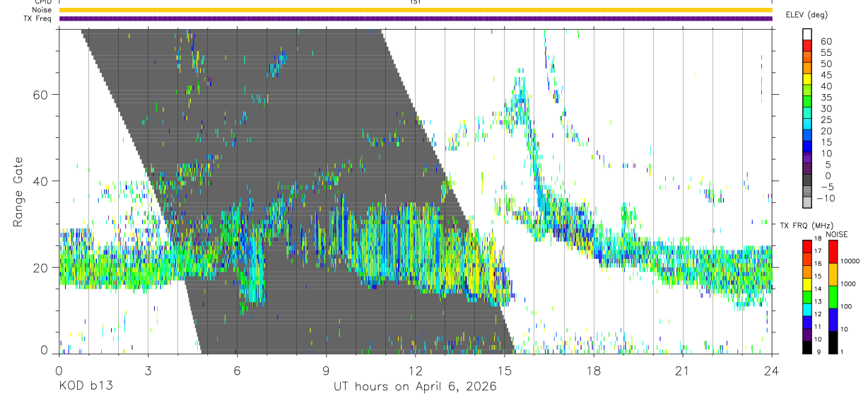Click the 24 tick on UT hours axis

[772, 371]
